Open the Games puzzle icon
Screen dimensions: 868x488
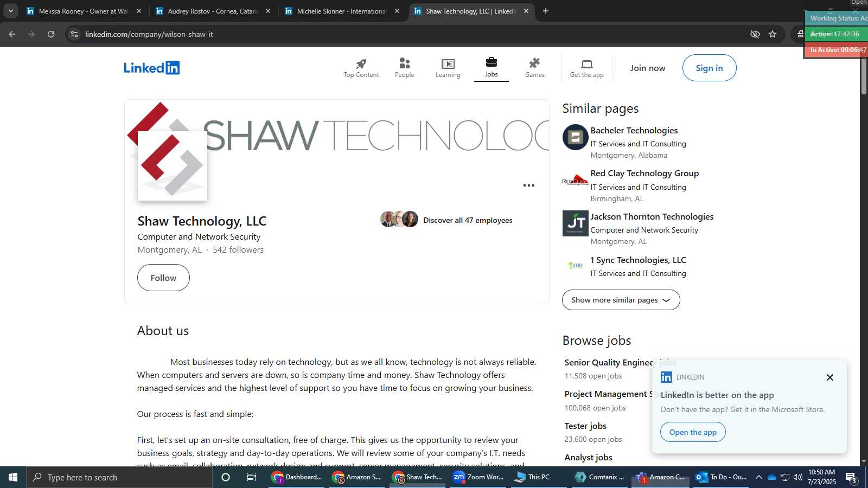coord(534,68)
